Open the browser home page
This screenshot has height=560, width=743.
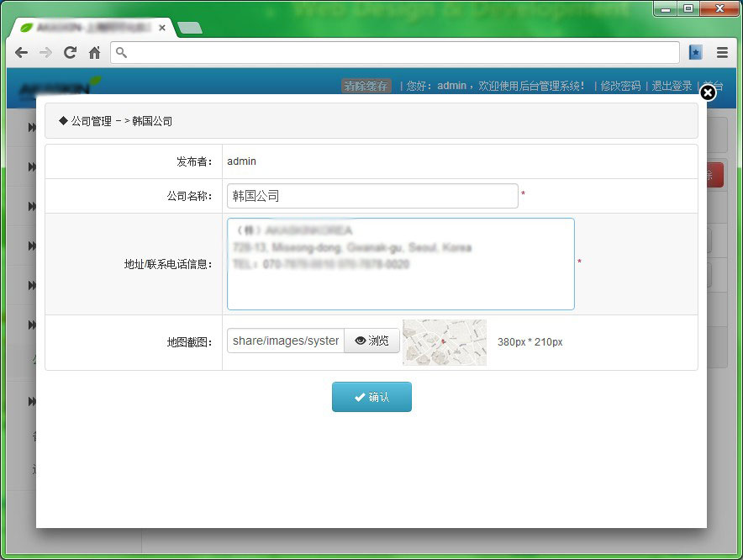pyautogui.click(x=95, y=52)
